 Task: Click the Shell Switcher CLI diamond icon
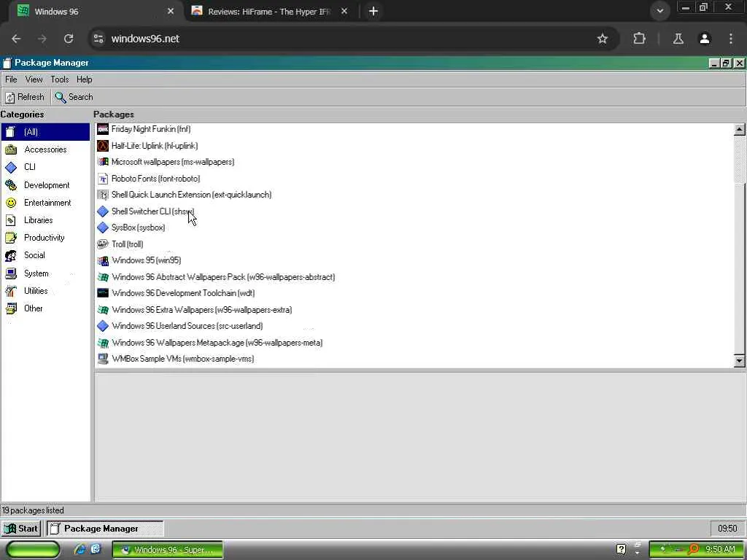tap(103, 211)
